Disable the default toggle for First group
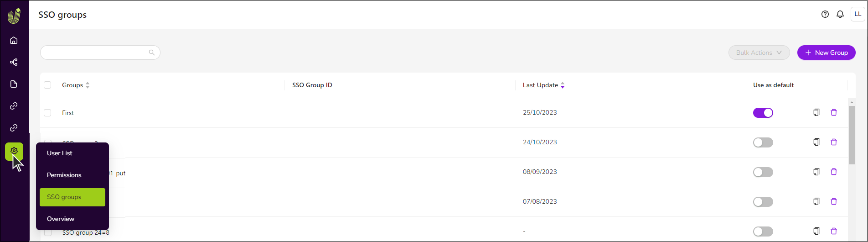The width and height of the screenshot is (868, 242). (x=763, y=113)
